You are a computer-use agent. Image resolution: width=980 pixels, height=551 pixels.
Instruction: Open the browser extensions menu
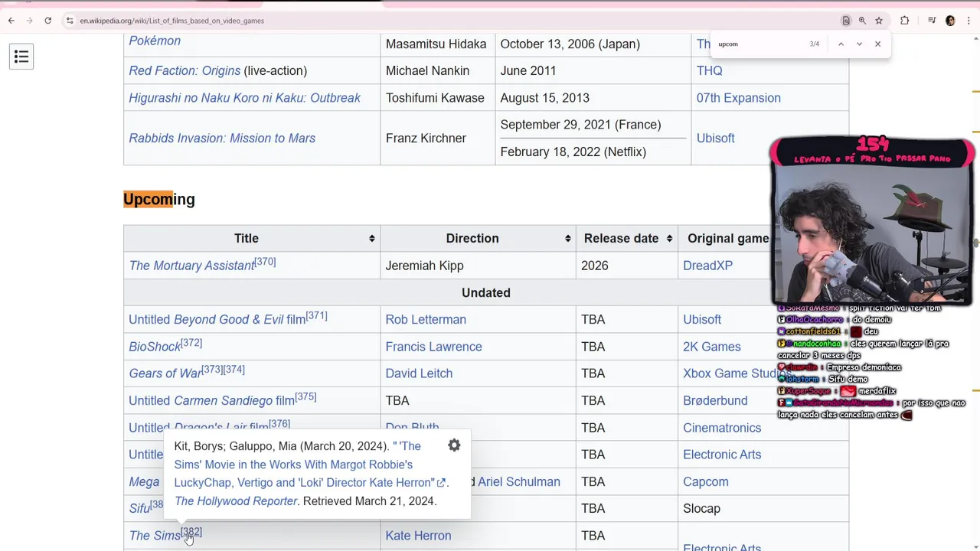point(904,21)
